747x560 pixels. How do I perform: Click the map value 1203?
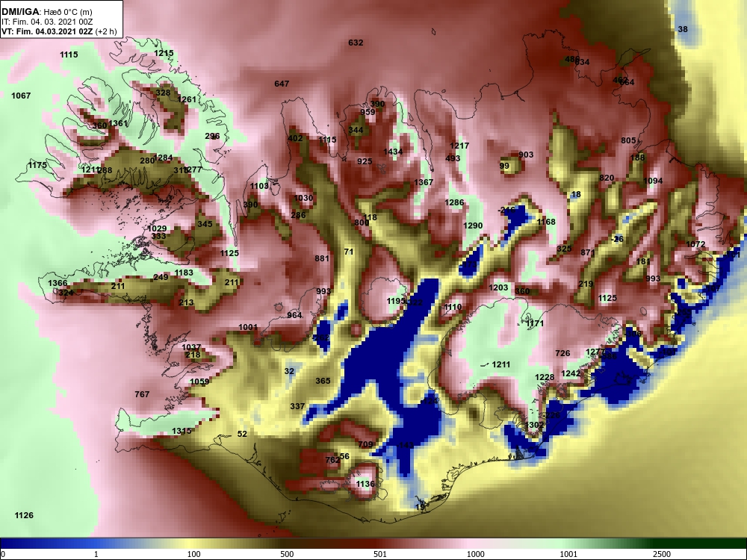[498, 287]
